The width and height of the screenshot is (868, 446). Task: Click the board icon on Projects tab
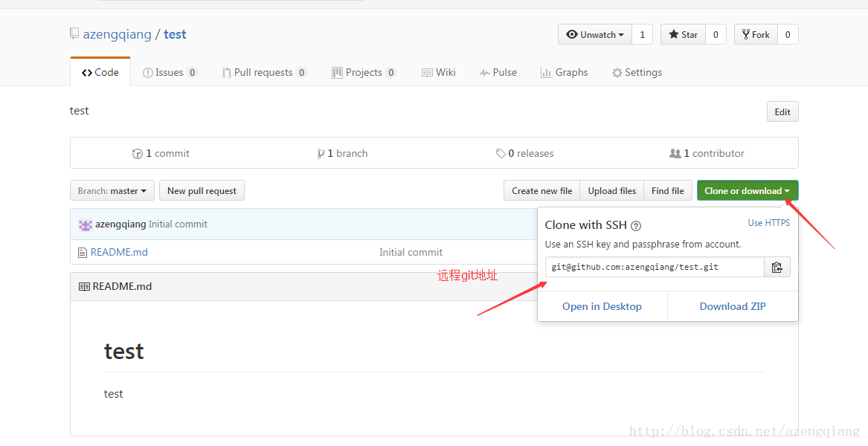tap(337, 73)
